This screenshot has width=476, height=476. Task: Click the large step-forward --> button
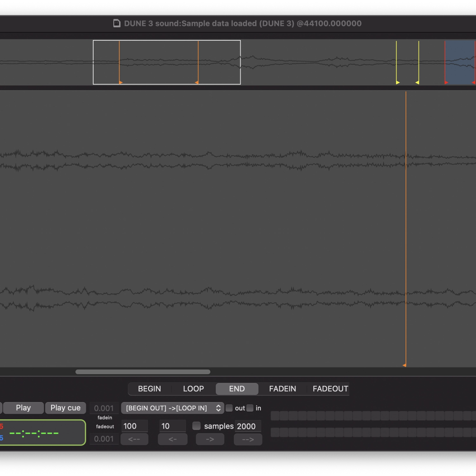click(248, 440)
